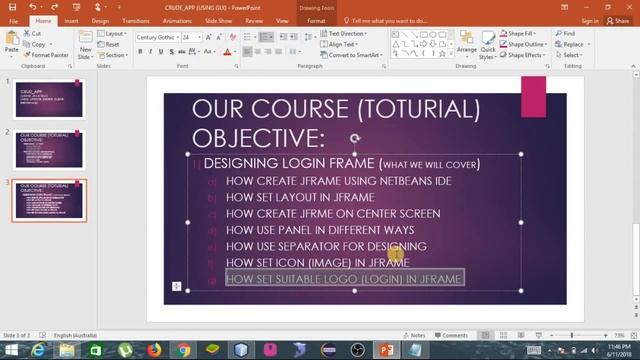Screen dimensions: 640x360
Task: Justify the paragraph text
Action: point(278,51)
